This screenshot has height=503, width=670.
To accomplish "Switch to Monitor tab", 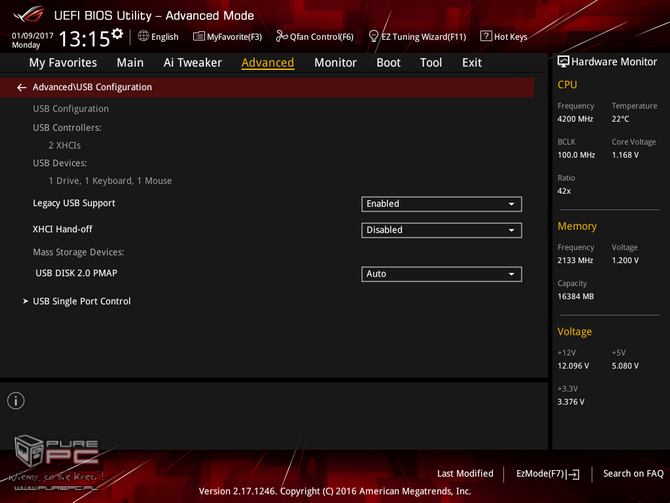I will [x=335, y=63].
